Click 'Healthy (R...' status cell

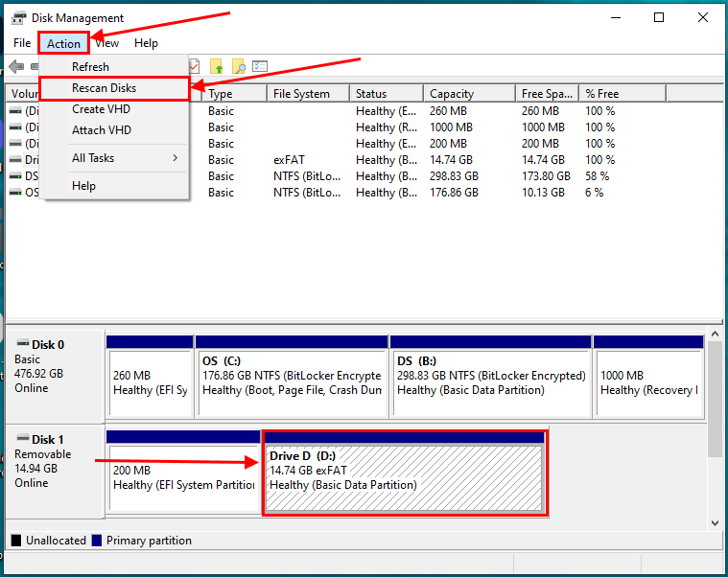click(x=387, y=127)
